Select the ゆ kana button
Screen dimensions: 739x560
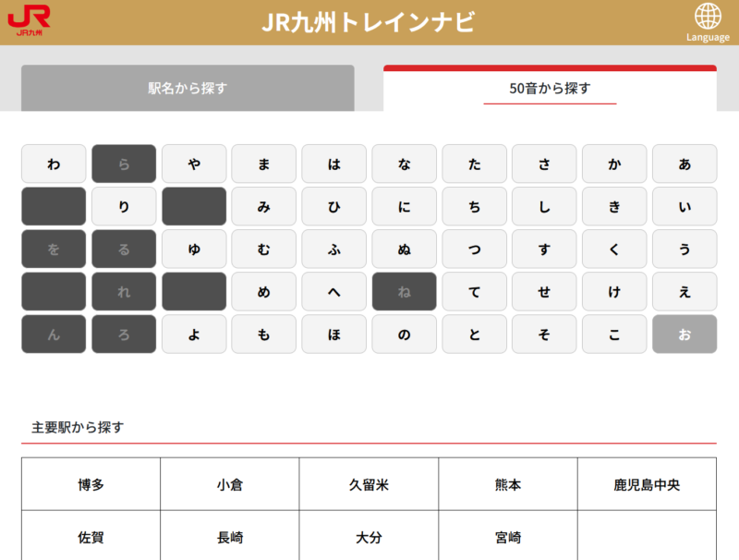pos(194,250)
